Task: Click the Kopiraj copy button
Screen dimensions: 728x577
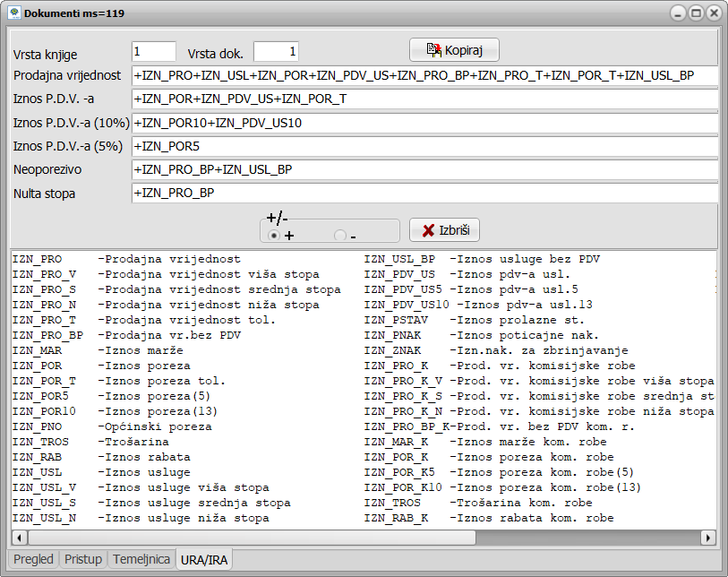Action: (x=454, y=49)
